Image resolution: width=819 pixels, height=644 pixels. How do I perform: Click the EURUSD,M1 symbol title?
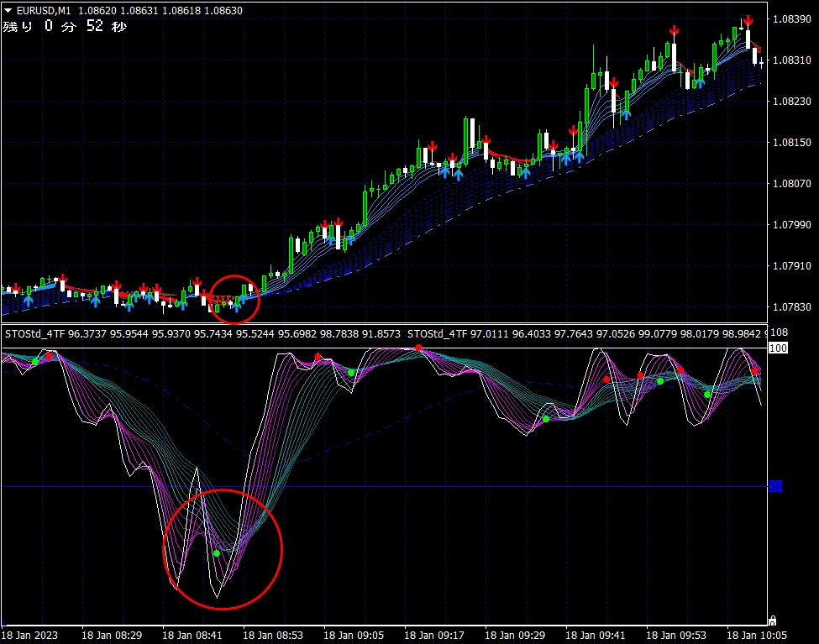[42, 10]
